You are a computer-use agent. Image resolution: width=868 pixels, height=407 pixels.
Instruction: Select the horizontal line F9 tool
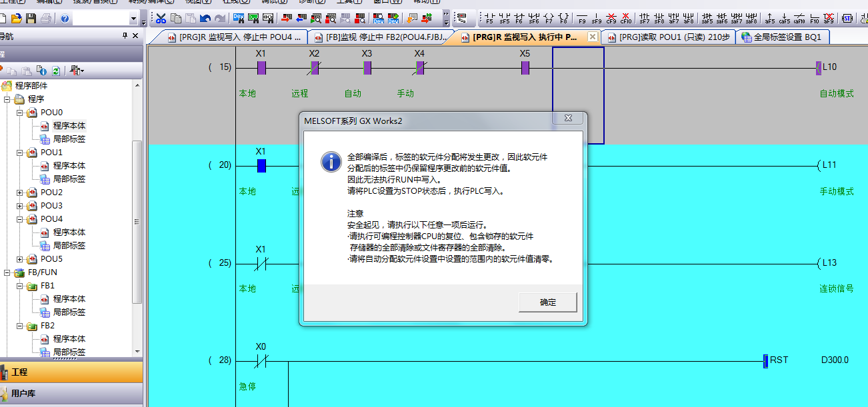[581, 19]
